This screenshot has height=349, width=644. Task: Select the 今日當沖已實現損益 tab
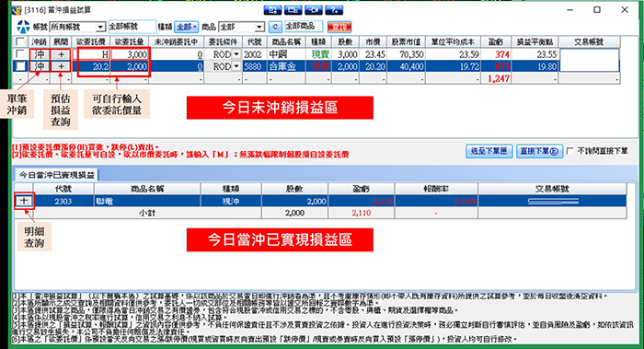coord(57,175)
